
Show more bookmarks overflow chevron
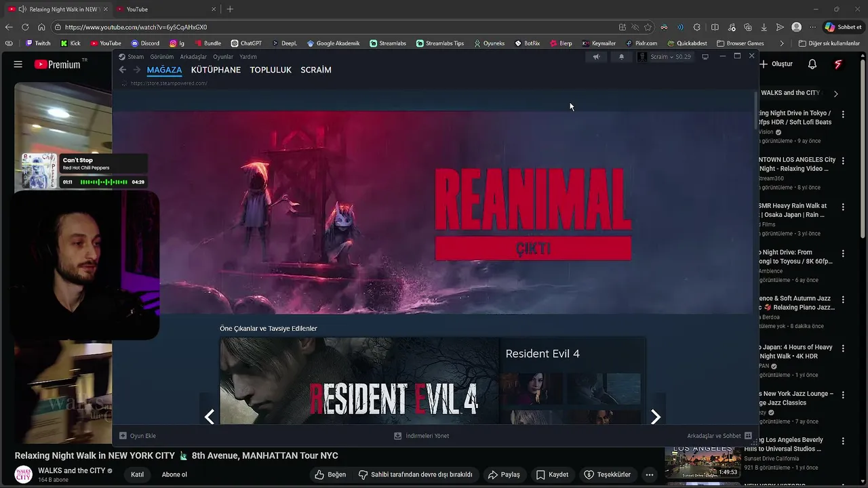(782, 43)
